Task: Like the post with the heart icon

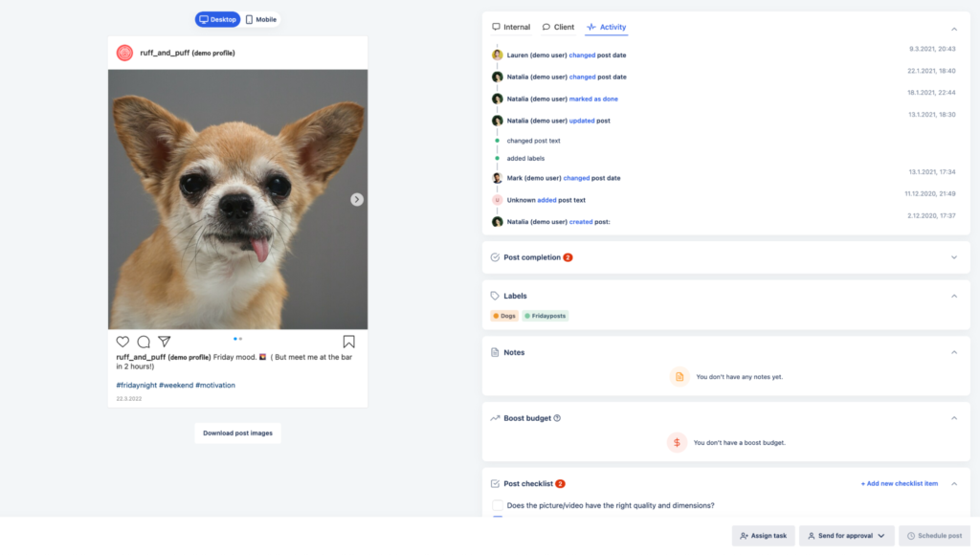Action: coord(122,342)
